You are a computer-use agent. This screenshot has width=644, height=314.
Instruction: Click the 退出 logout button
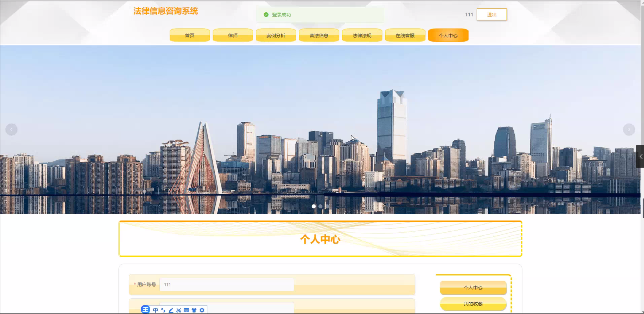(492, 14)
